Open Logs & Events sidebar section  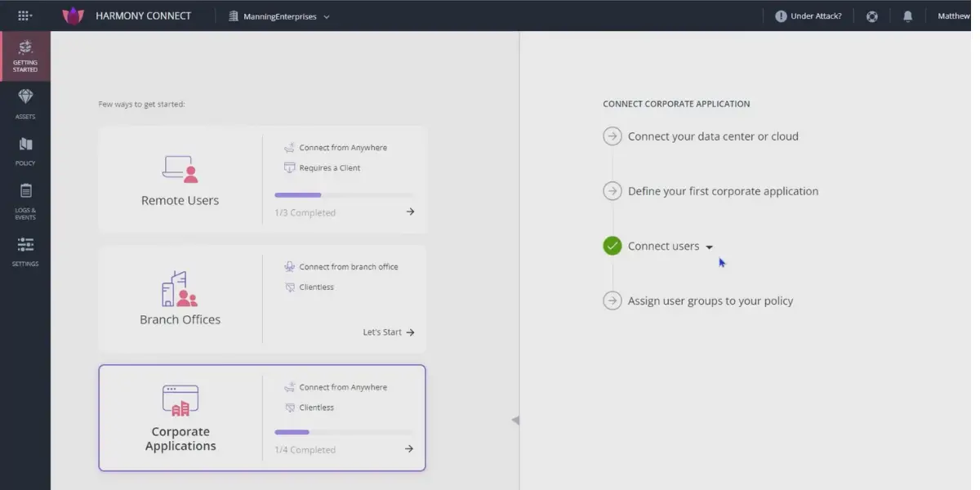coord(25,202)
